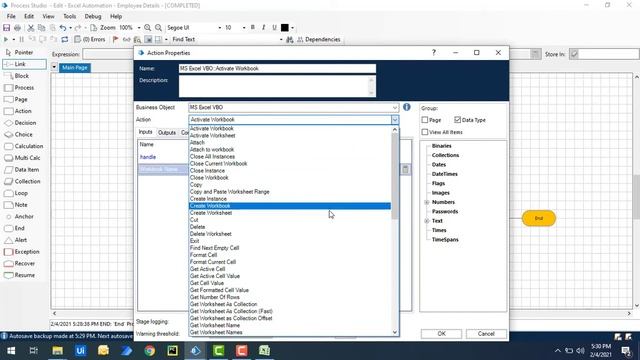The height and width of the screenshot is (360, 640).
Task: Open Excel from the taskbar
Action: tap(264, 351)
